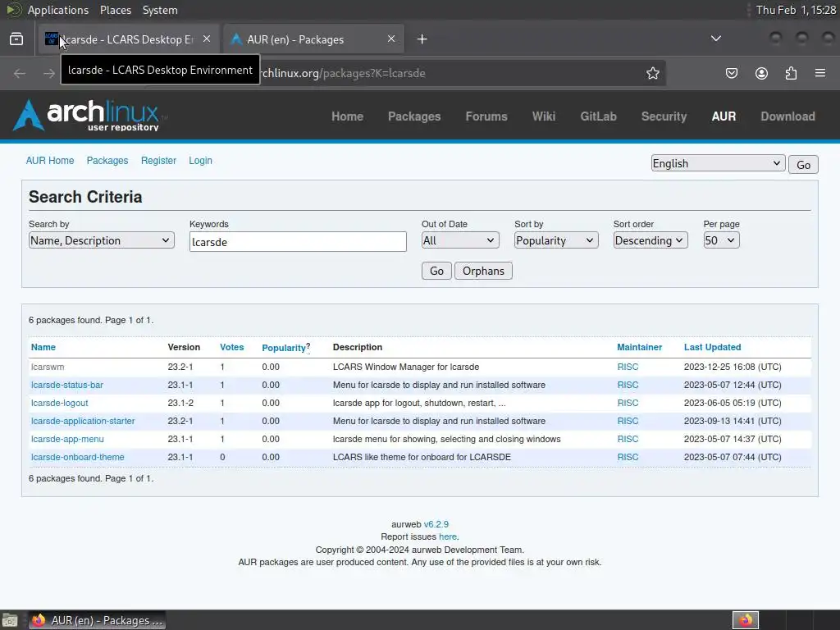The image size is (840, 630).
Task: Expand the Sort order Descending dropdown
Action: [651, 240]
